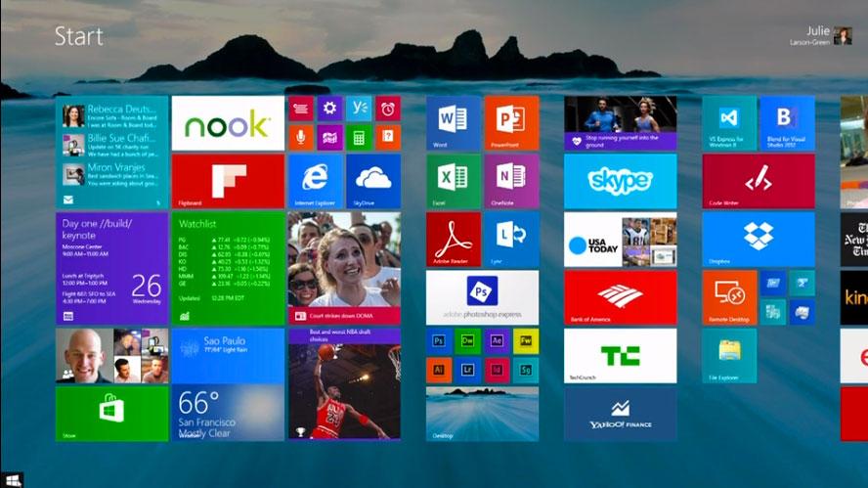The height and width of the screenshot is (488, 868).
Task: Launch Blend for Visual Studio tile
Action: coord(787,123)
